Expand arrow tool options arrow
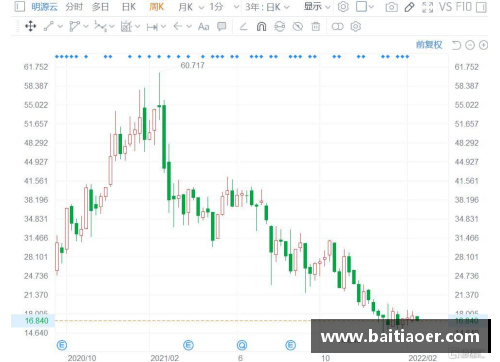The height and width of the screenshot is (362, 500). (189, 26)
